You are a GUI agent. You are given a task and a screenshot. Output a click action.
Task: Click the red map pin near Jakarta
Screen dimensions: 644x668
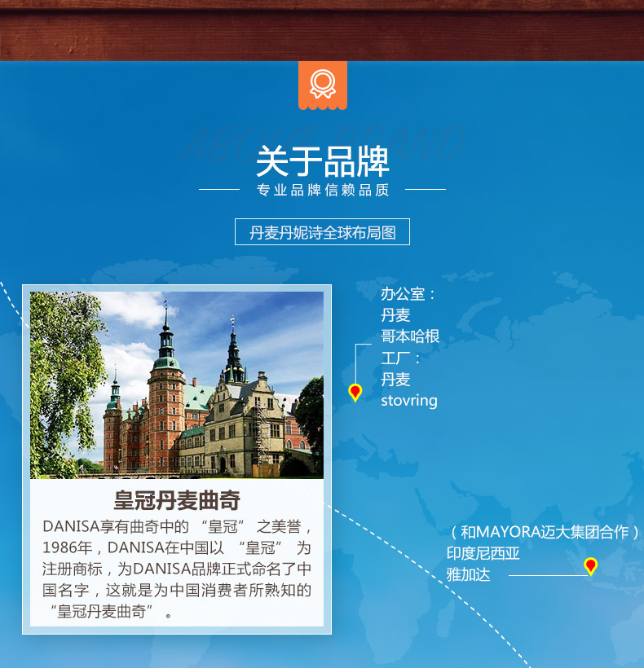[590, 566]
